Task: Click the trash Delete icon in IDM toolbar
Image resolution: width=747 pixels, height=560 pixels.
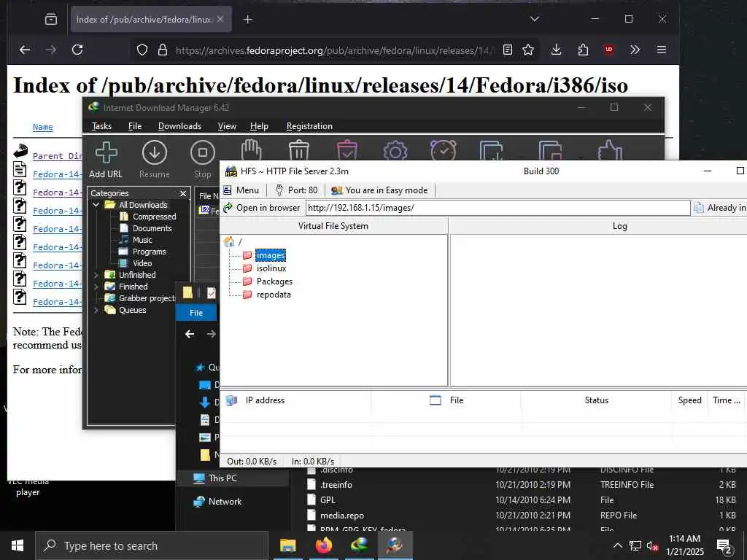Action: (x=299, y=150)
